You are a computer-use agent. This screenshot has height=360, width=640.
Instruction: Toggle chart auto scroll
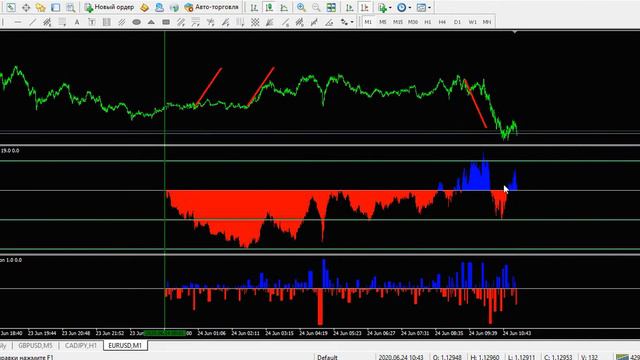[x=349, y=7]
